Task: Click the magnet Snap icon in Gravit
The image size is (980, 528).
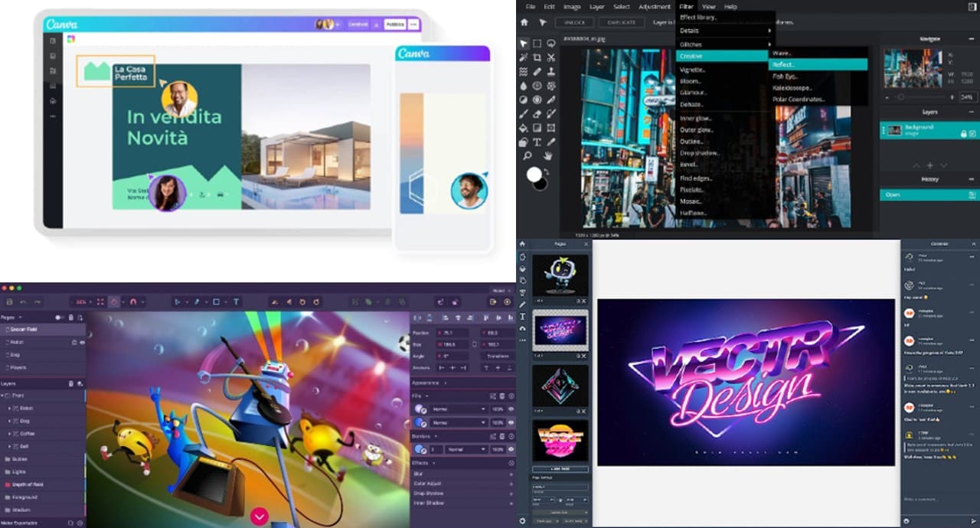Action: click(132, 301)
